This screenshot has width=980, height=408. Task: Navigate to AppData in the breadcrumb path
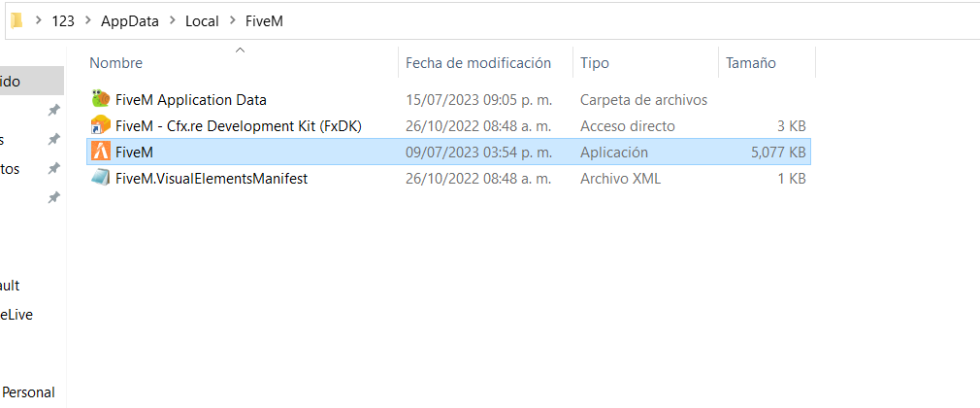[x=131, y=19]
